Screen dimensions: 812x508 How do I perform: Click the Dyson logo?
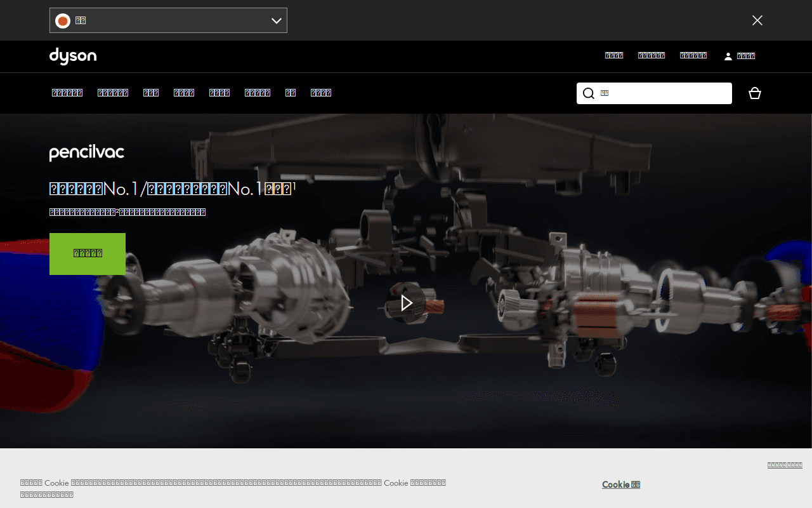(73, 56)
